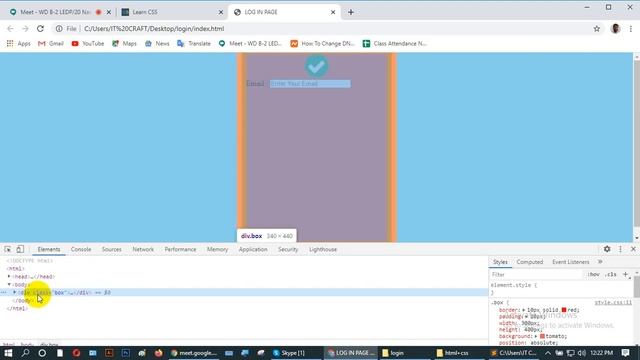Open the Maps bookmark
Viewport: 640px width, 360px height.
(x=124, y=43)
